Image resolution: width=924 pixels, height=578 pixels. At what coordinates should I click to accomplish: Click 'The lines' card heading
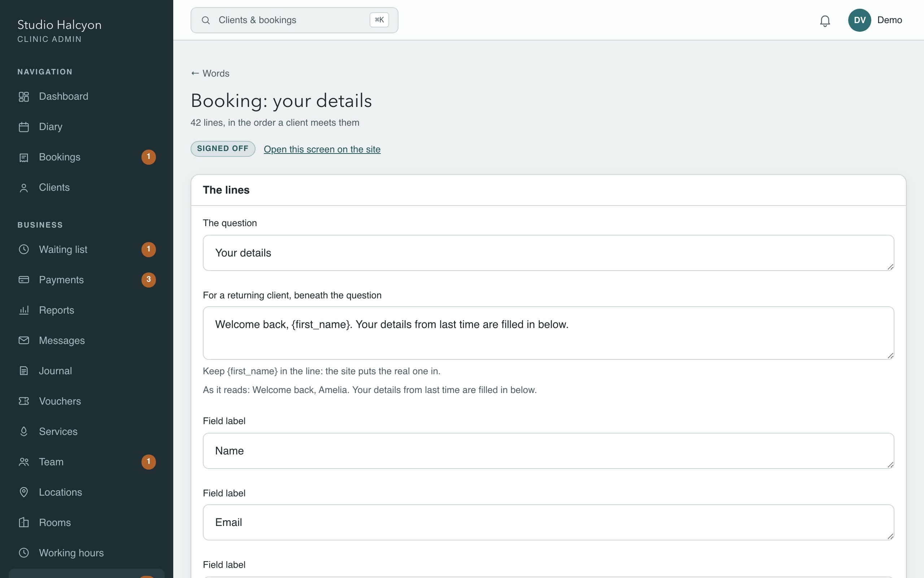[x=226, y=190]
